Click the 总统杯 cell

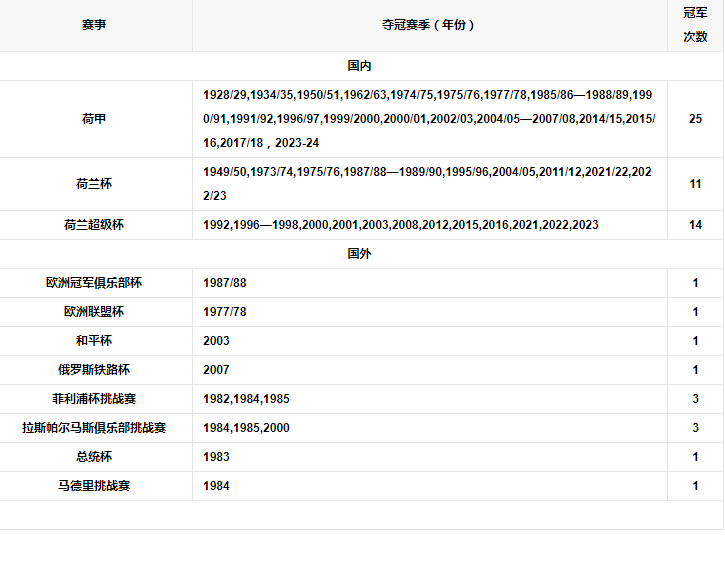[94, 457]
